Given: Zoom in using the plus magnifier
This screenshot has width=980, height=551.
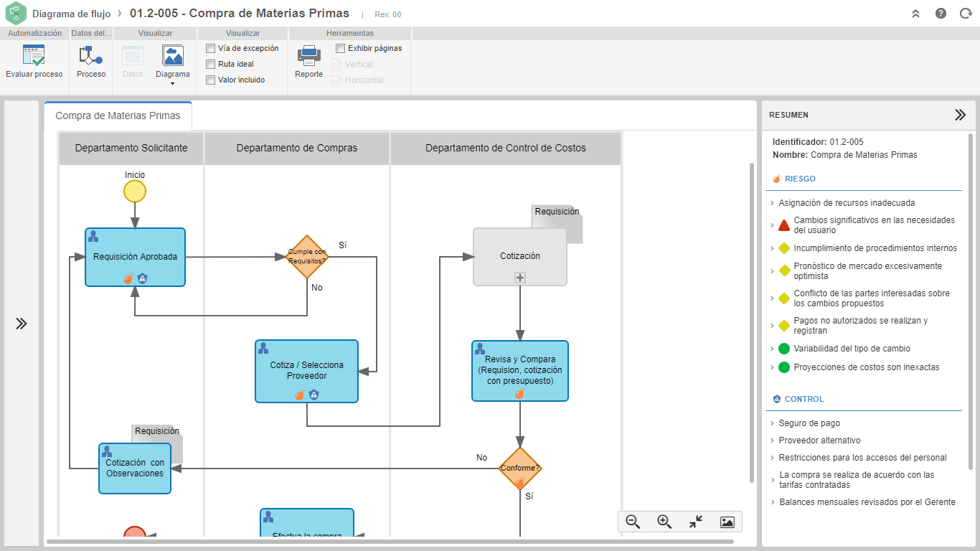Looking at the screenshot, I should pos(664,522).
